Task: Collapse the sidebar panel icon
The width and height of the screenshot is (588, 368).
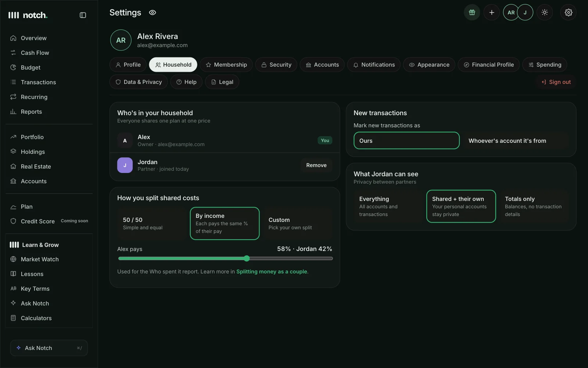Action: click(83, 15)
